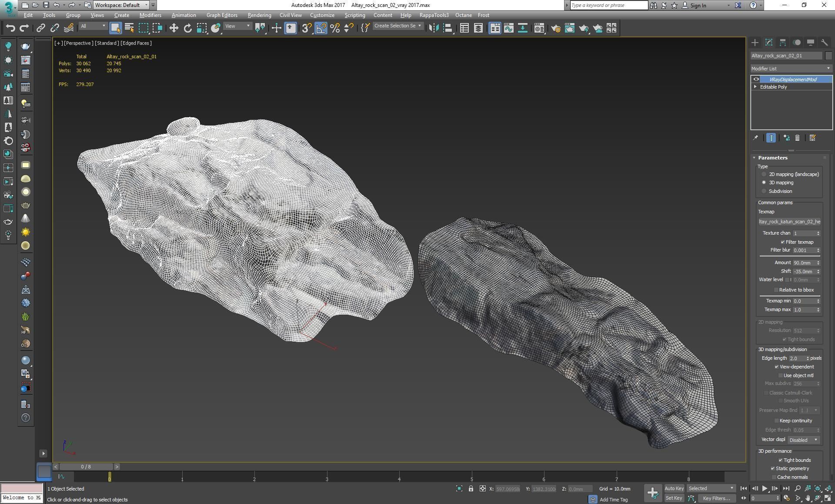Open Create Selection Set dropdown

point(397,26)
